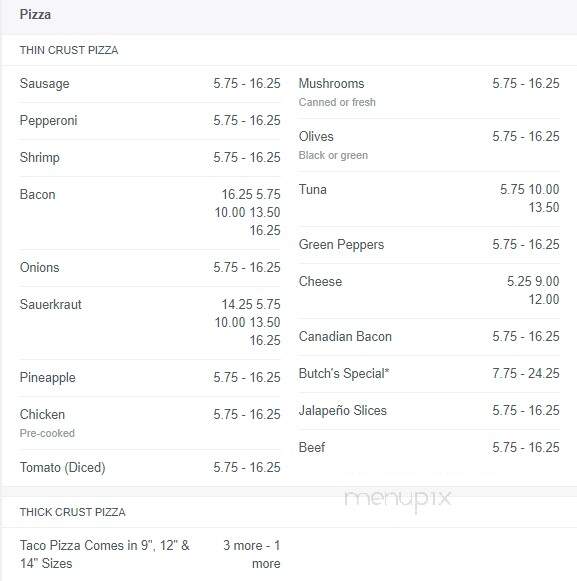Click the Pizza section header
Image resolution: width=577 pixels, height=581 pixels.
pos(35,14)
